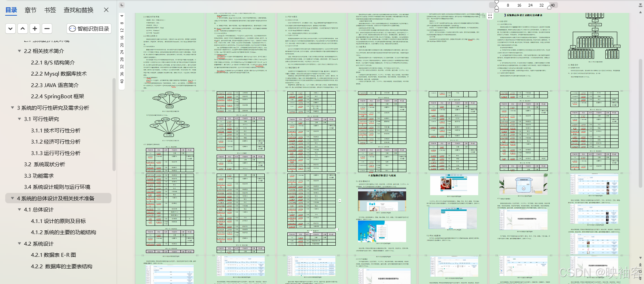This screenshot has height=284, width=644.
Task: Collapse the 3.1 可行性研究 outline node
Action: [20, 119]
